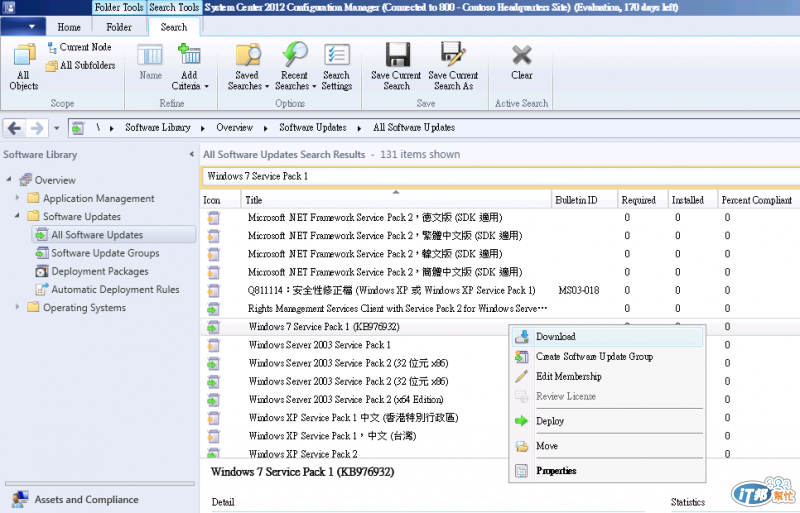Viewport: 800px width, 513px height.
Task: Click MS03-018 bulletin ID cell
Action: [x=579, y=290]
